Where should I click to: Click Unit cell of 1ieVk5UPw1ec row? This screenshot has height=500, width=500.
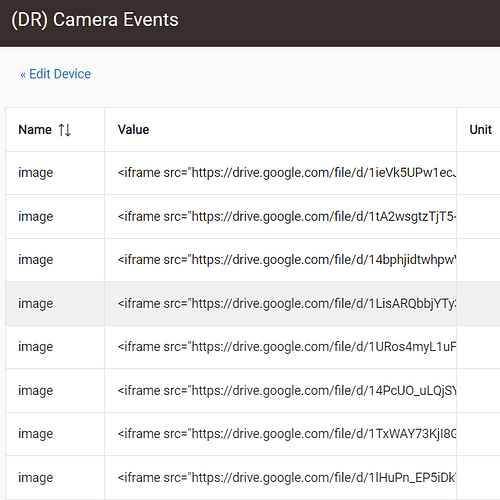pos(478,173)
